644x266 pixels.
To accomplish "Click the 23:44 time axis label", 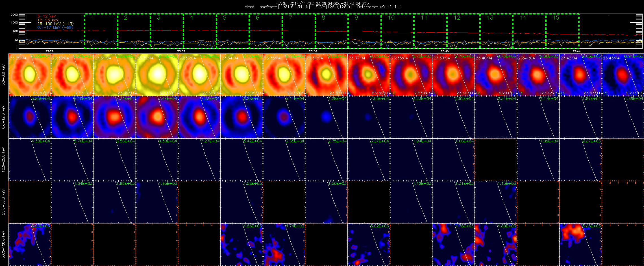I will click(x=576, y=51).
